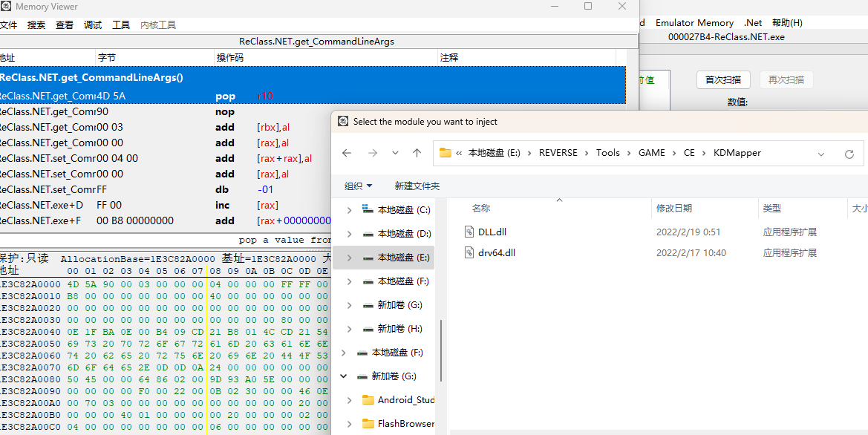868x435 pixels.
Task: Select the pop r10 disassembly row
Action: [313, 97]
